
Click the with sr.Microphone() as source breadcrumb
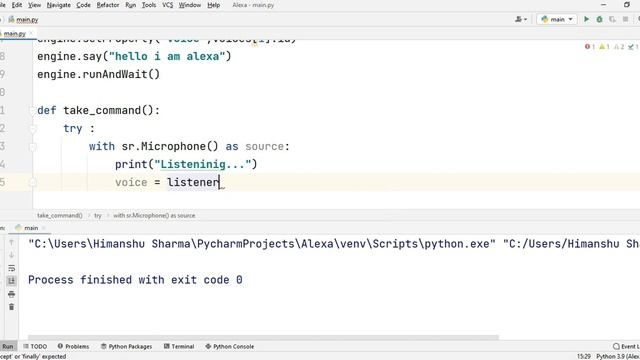[154, 215]
